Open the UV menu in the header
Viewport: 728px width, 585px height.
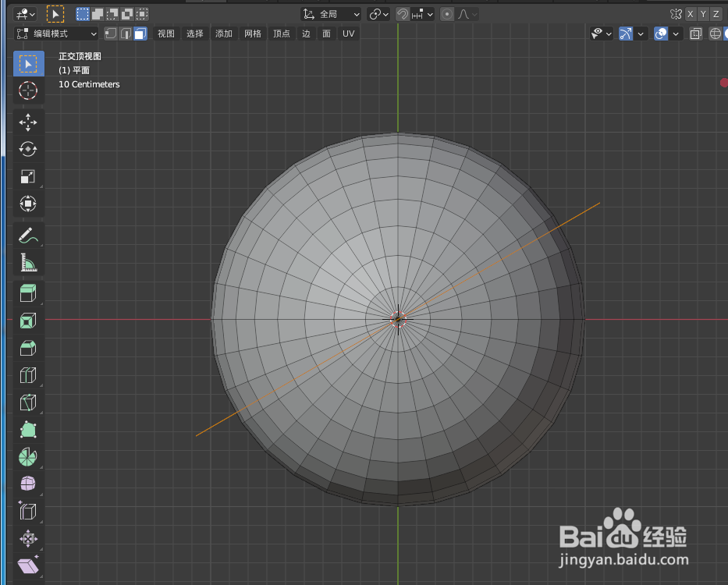(348, 34)
